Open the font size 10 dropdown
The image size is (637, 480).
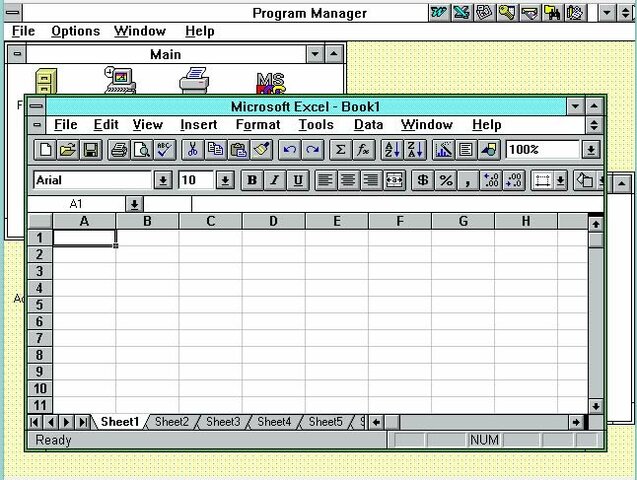[x=225, y=180]
